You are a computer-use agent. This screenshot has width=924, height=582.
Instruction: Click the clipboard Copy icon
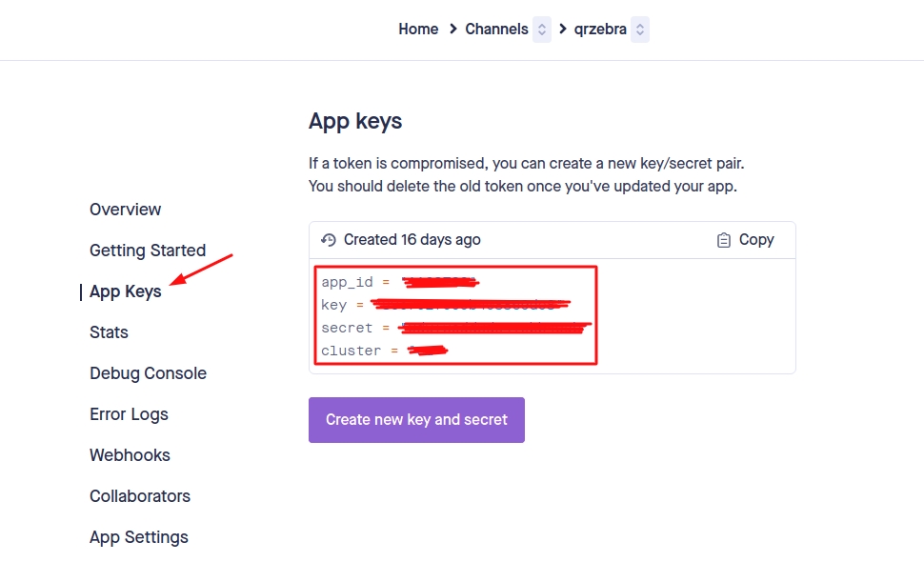[x=724, y=240]
